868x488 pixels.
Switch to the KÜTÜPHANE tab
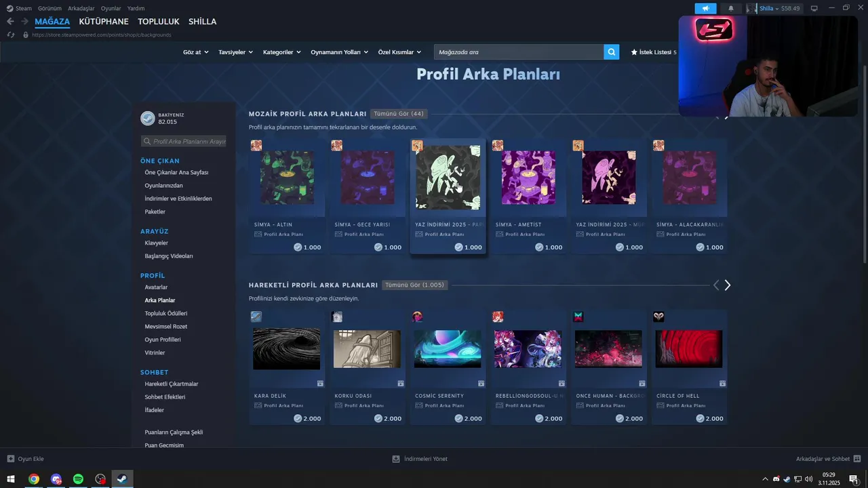(x=104, y=22)
